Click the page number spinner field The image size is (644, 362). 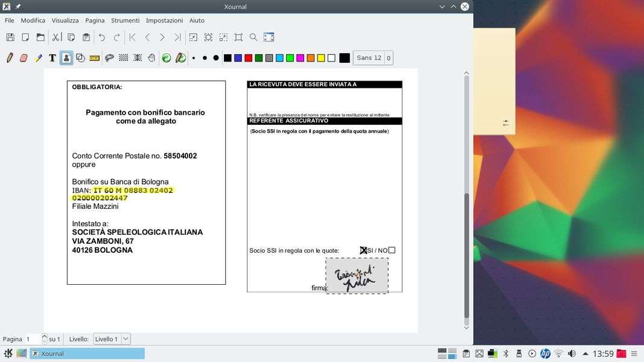point(33,339)
